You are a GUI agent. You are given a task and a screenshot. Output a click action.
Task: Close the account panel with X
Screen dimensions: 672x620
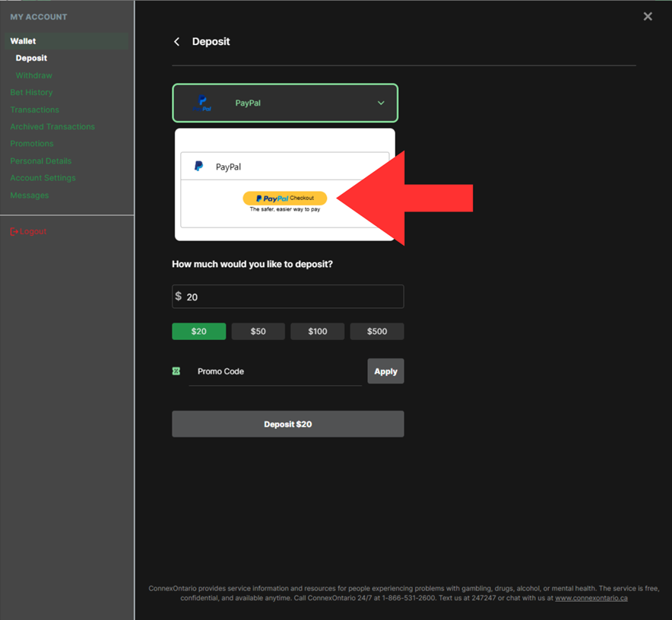(x=648, y=17)
